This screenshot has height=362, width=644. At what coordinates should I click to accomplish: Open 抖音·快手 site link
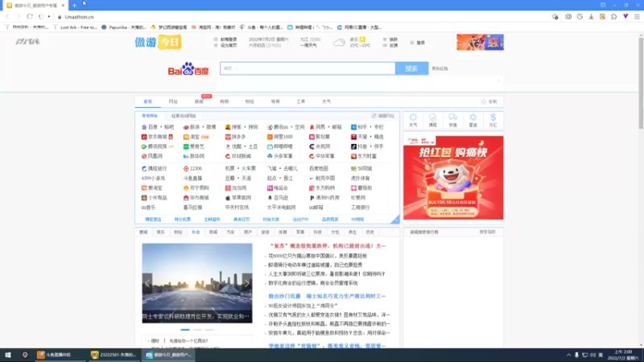(x=367, y=146)
